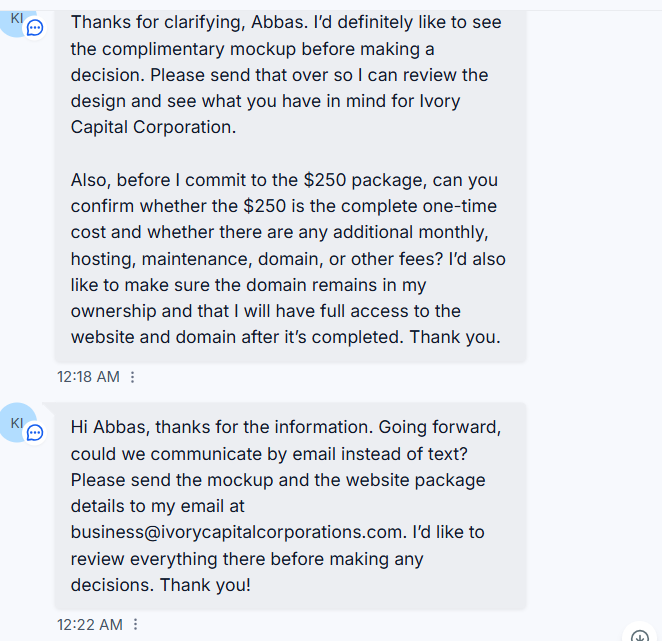Click the sentence 'could we communicate by email instead of text?'
The width and height of the screenshot is (662, 641).
click(269, 454)
